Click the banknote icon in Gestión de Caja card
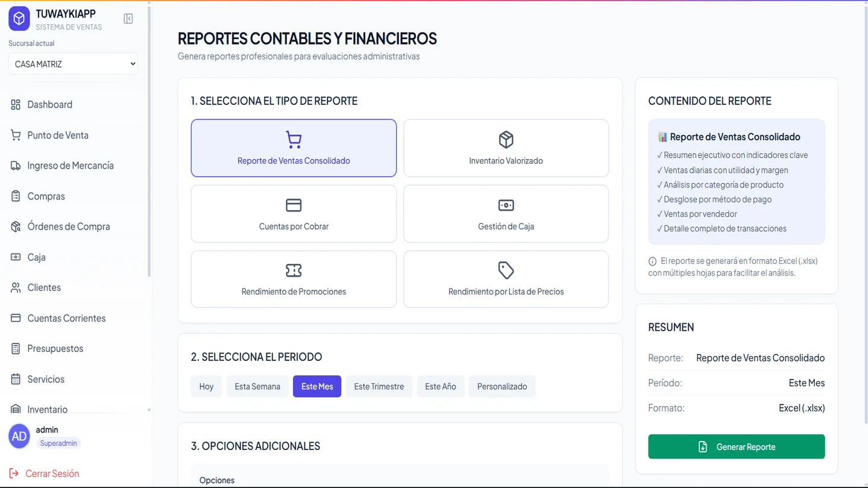This screenshot has width=868, height=488. (506, 205)
